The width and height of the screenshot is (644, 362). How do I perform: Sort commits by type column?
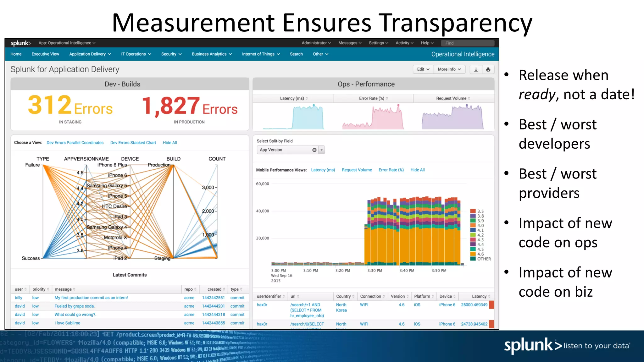(236, 289)
